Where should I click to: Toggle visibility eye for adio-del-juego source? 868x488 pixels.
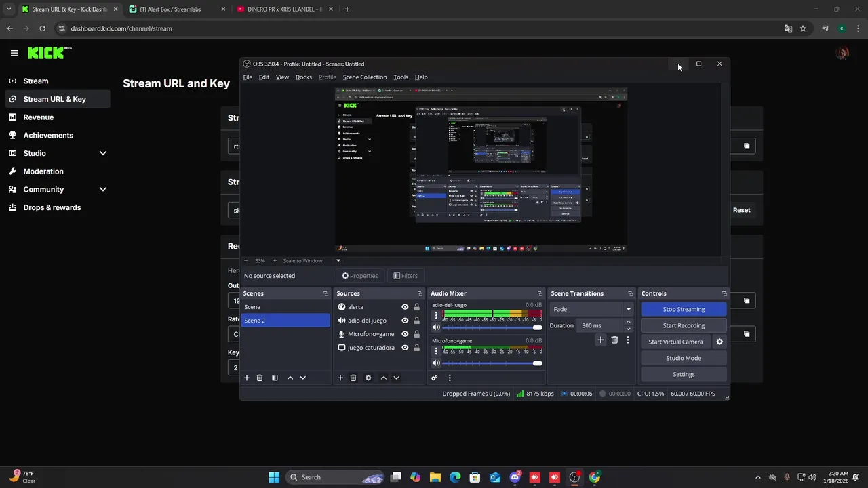405,321
